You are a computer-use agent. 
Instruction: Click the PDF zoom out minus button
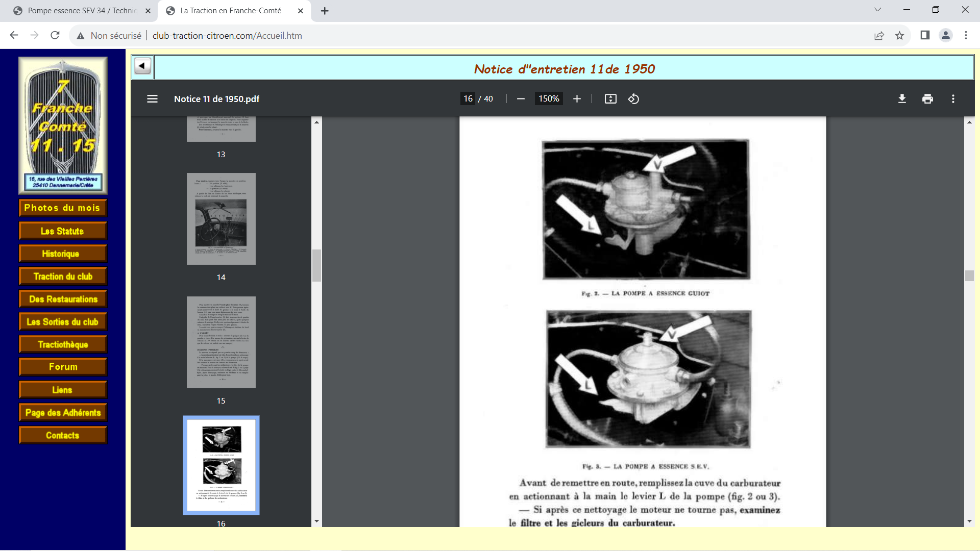click(521, 99)
